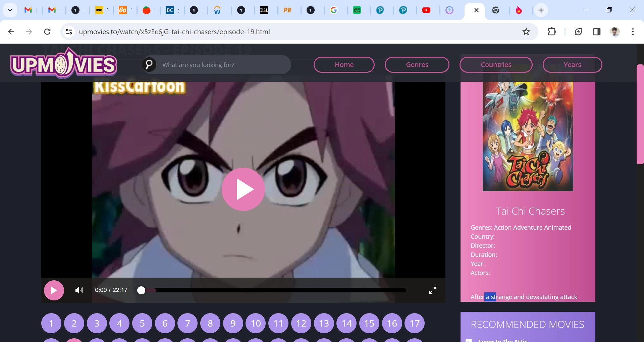Open episode 16
This screenshot has height=342, width=644.
[x=392, y=323]
